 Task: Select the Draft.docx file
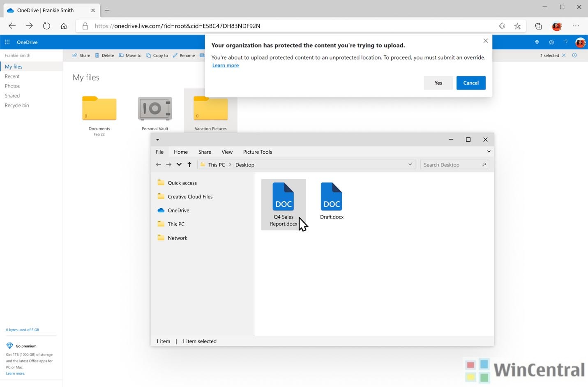[x=332, y=201]
